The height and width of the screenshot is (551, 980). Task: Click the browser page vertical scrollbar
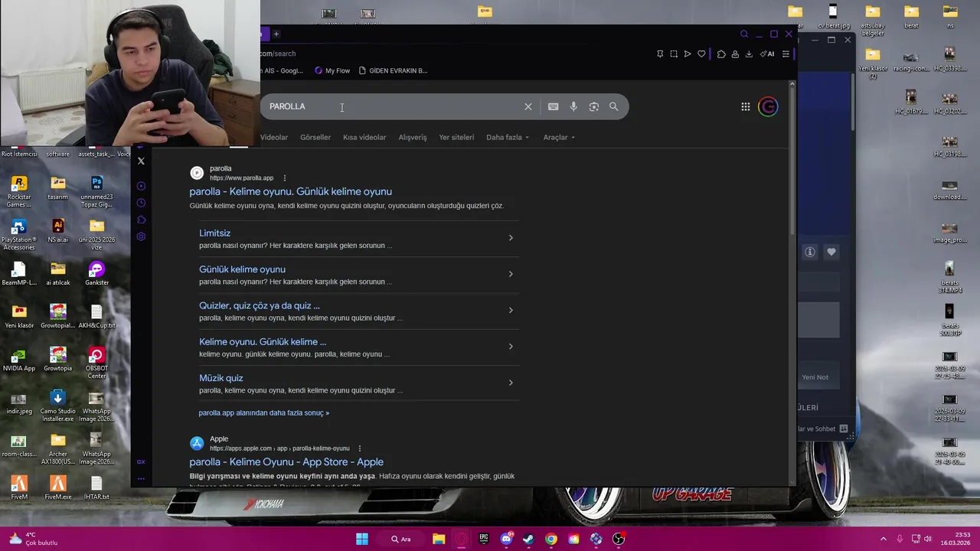[x=792, y=161]
